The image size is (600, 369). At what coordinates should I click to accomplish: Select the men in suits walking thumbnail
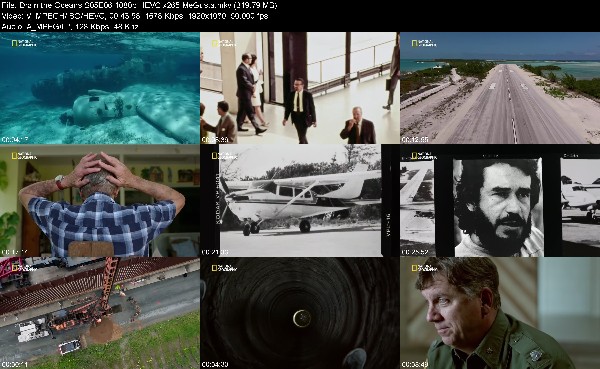point(300,88)
